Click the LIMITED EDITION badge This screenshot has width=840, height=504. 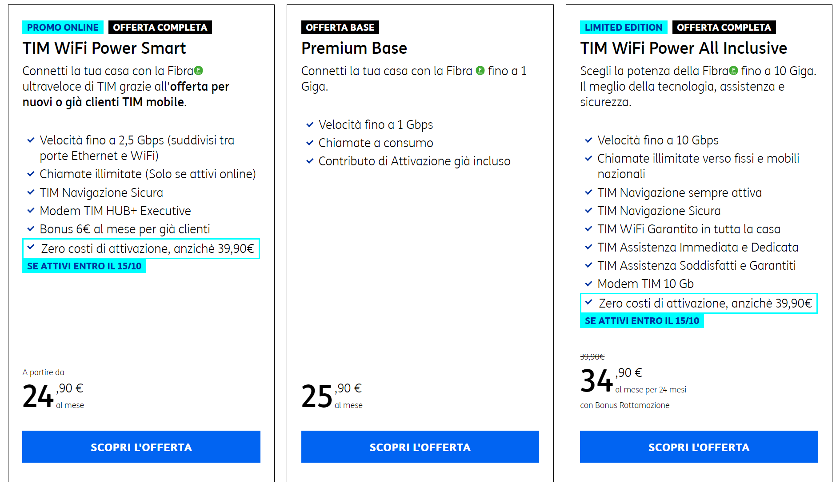[x=623, y=28]
